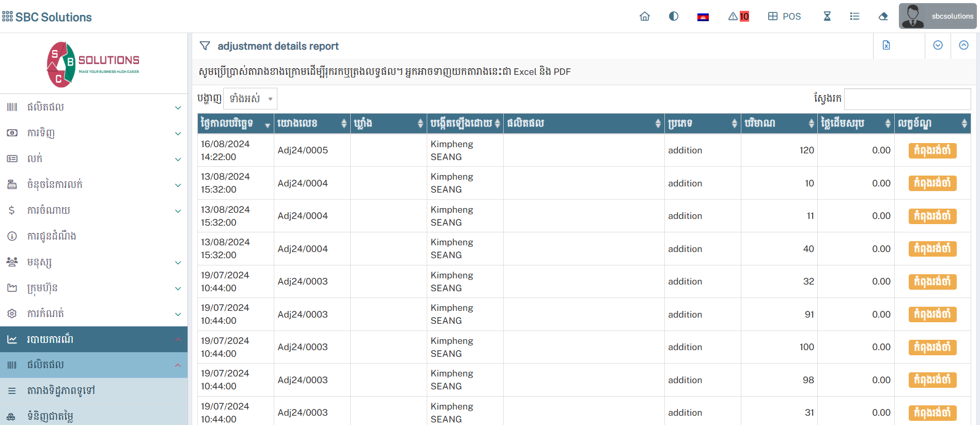Open the settings menu with gear icon
This screenshot has width=980, height=425.
click(x=94, y=313)
